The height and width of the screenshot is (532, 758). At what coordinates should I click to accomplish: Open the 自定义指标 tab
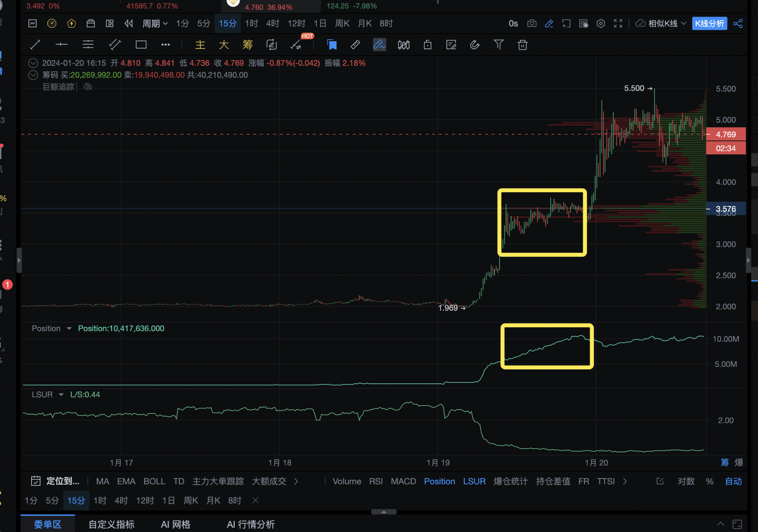112,524
